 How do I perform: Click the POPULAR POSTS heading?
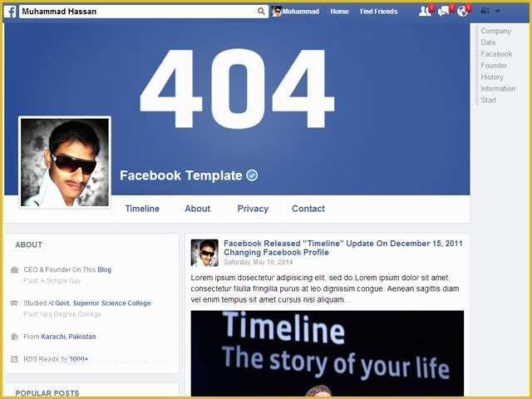click(47, 393)
